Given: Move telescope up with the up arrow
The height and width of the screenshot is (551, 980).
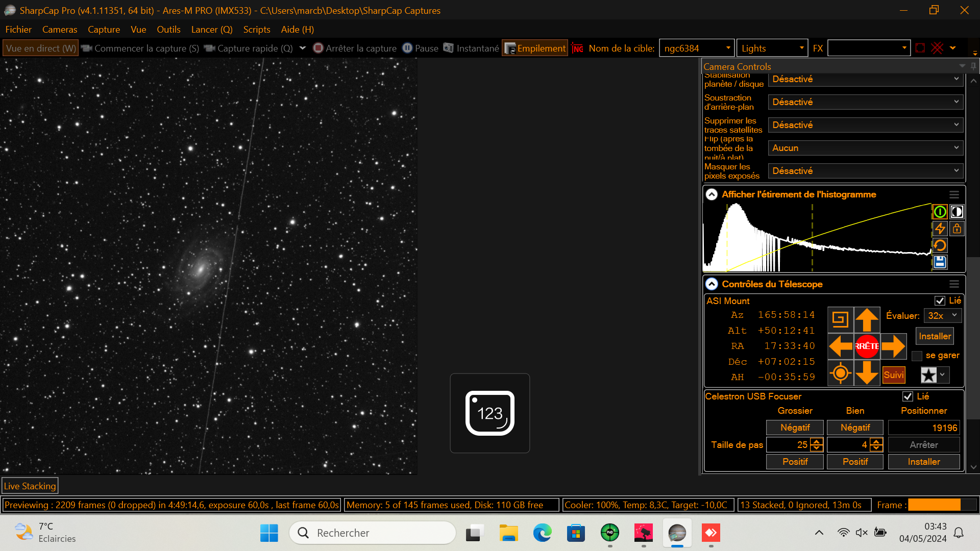Looking at the screenshot, I should point(867,320).
